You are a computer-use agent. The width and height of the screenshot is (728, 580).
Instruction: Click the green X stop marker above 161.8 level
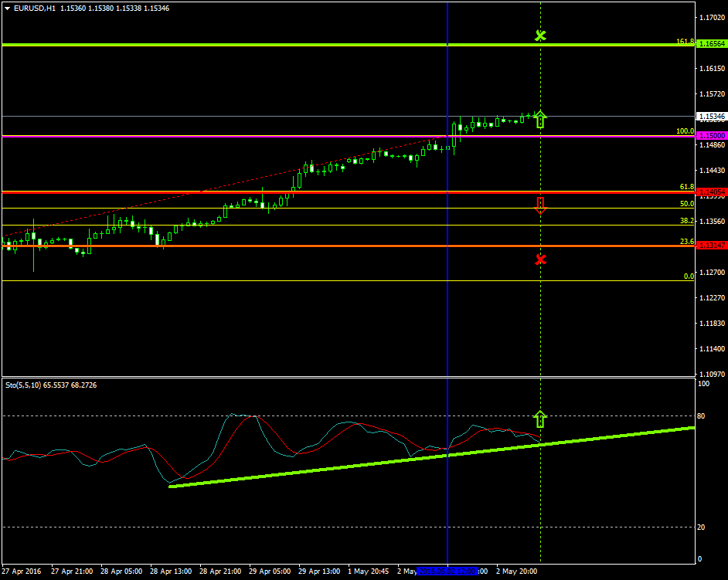540,35
